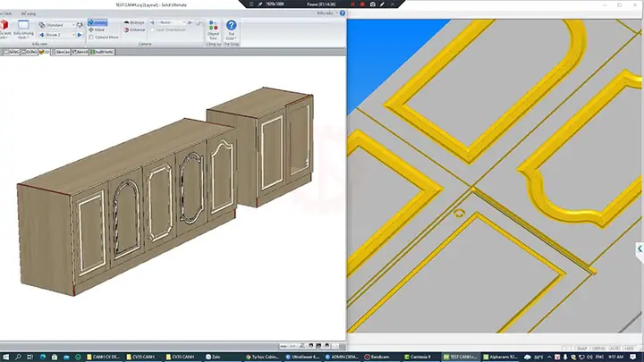Image resolution: width=644 pixels, height=362 pixels.
Task: Pause recording with the red pause button
Action: click(x=352, y=4)
